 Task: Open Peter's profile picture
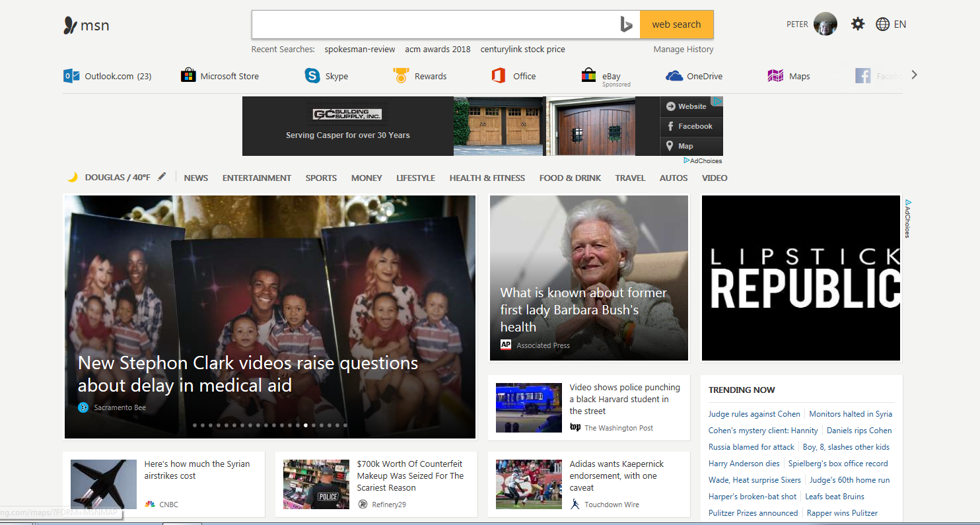pyautogui.click(x=825, y=24)
